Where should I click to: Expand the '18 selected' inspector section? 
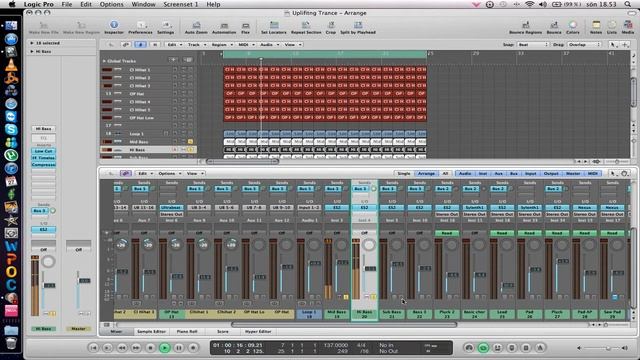[x=32, y=43]
